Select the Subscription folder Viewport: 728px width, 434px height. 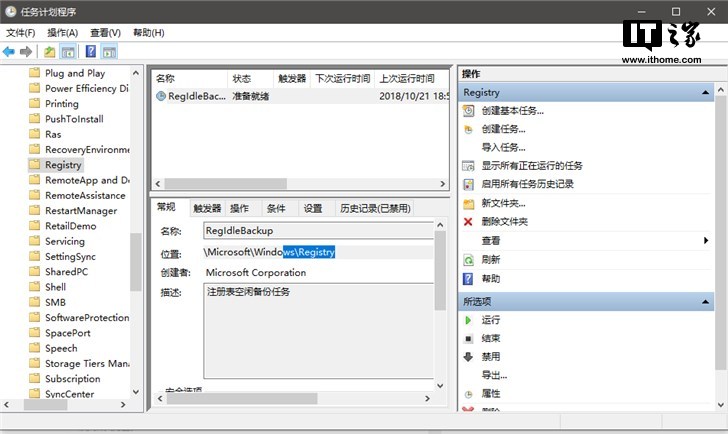[x=72, y=379]
